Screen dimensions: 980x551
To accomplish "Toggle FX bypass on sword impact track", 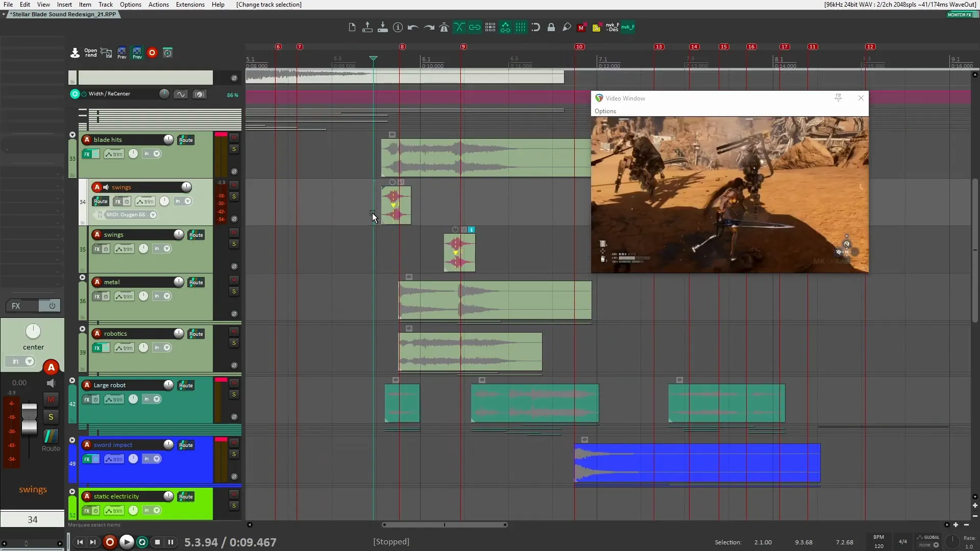I will click(95, 459).
